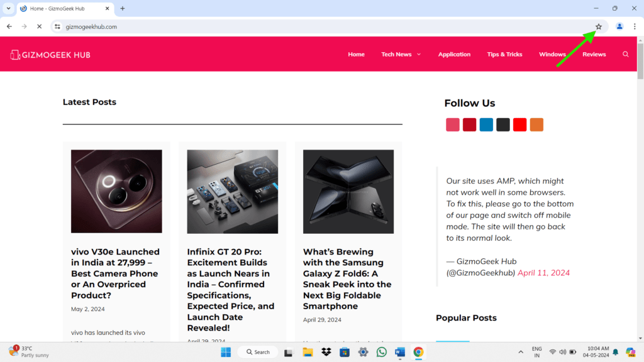Go back to the previous page
The height and width of the screenshot is (362, 644).
click(x=9, y=26)
